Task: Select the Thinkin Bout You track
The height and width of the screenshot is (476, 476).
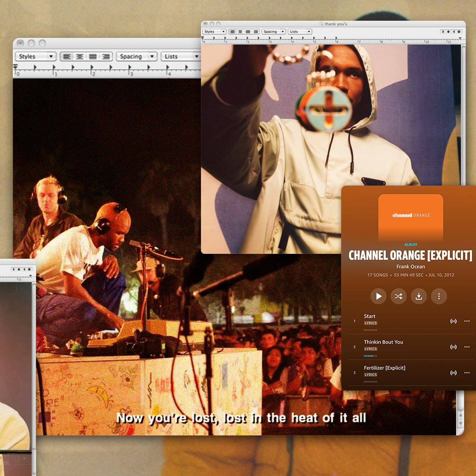Action: [x=383, y=342]
